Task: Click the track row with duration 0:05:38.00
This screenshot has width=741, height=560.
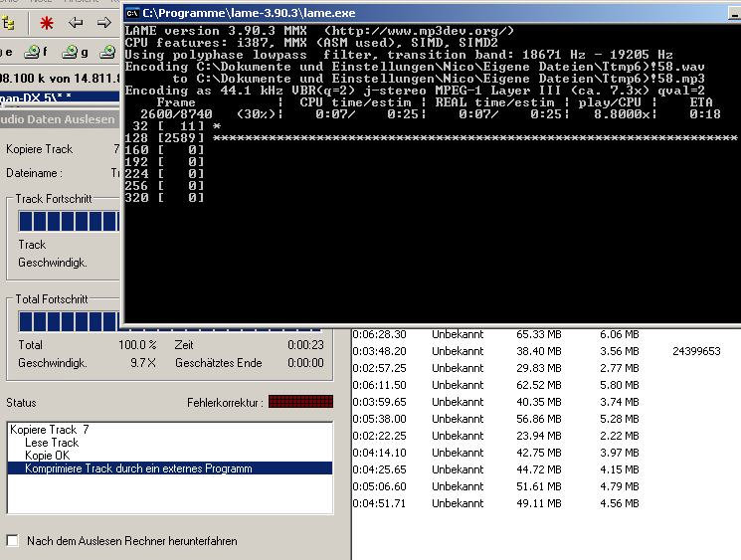Action: coord(546,419)
